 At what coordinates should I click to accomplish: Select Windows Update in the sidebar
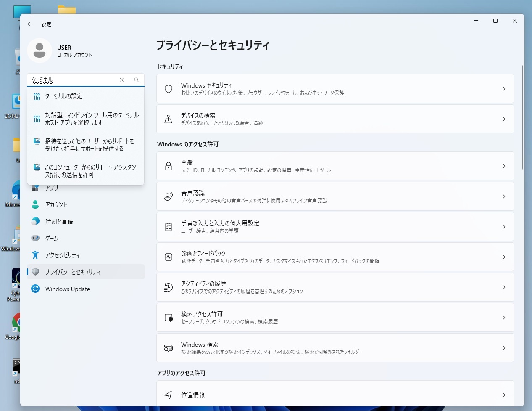[x=86, y=289]
